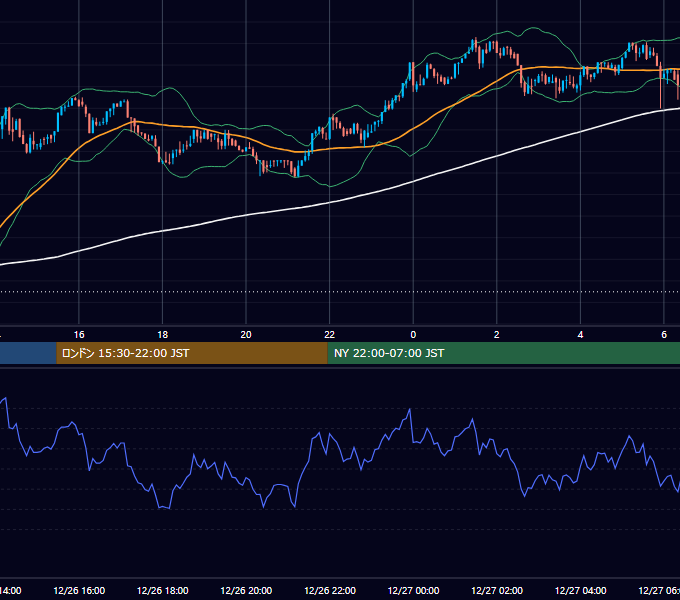
Task: Click the blue session band before London
Action: (x=28, y=353)
